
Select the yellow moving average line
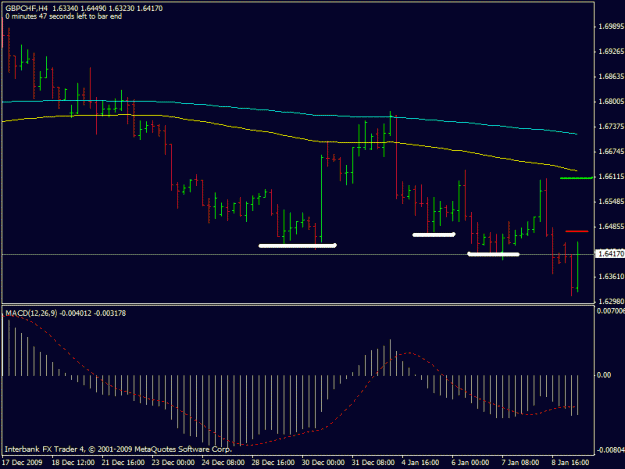(290, 137)
